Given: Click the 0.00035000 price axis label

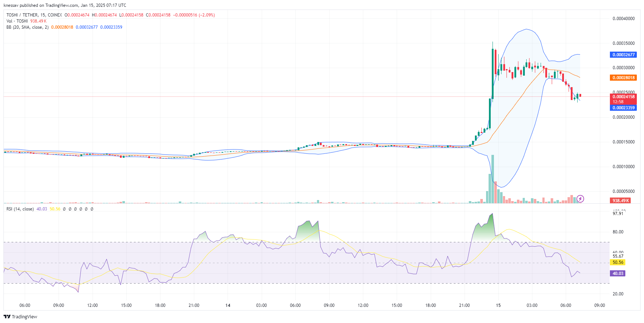Looking at the screenshot, I should (x=624, y=43).
